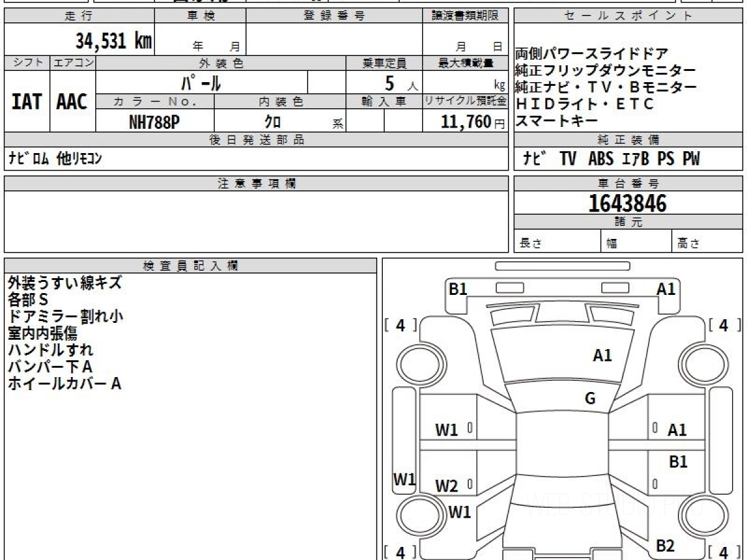Click the 幅 dimension cell
The height and width of the screenshot is (560, 747).
[637, 241]
